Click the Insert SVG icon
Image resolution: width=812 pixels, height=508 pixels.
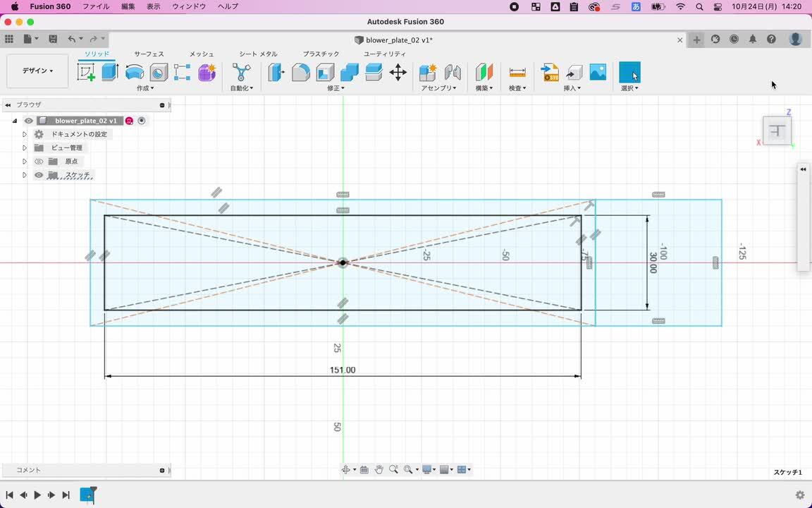tap(550, 72)
